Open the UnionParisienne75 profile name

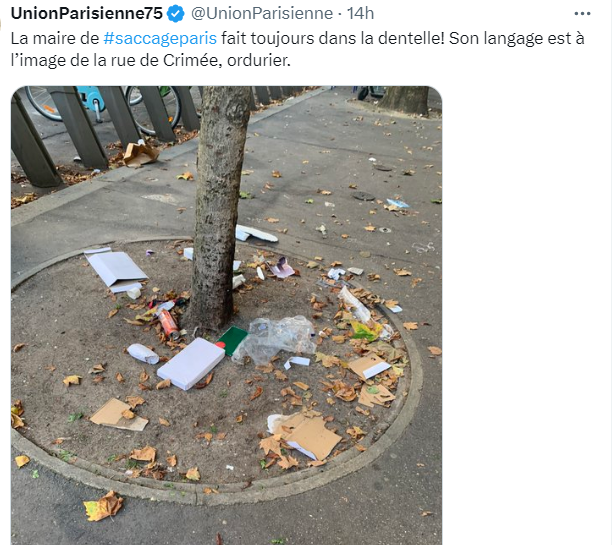[87, 13]
